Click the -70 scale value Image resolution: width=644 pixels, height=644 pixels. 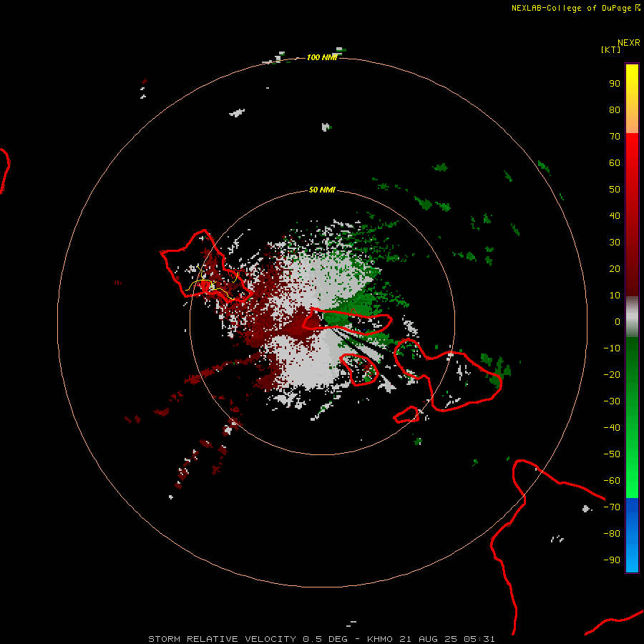[x=612, y=507]
